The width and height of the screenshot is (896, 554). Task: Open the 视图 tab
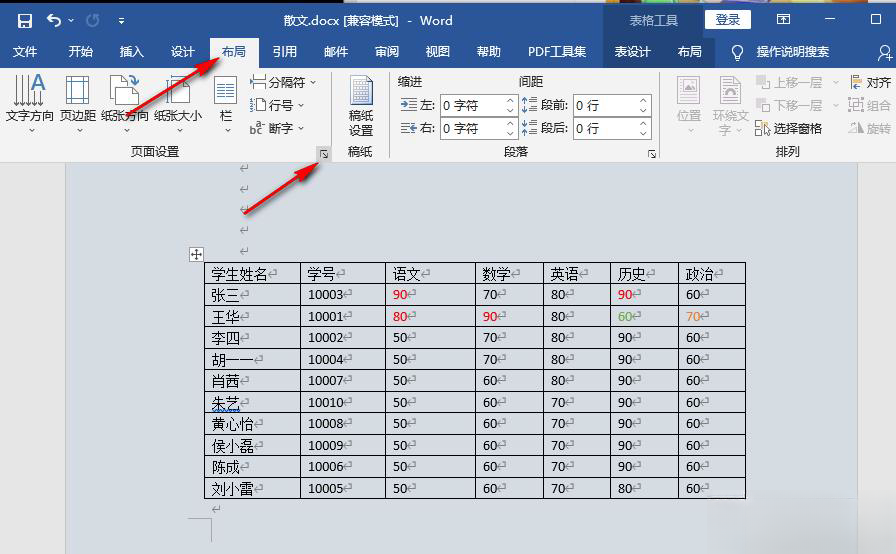[438, 52]
